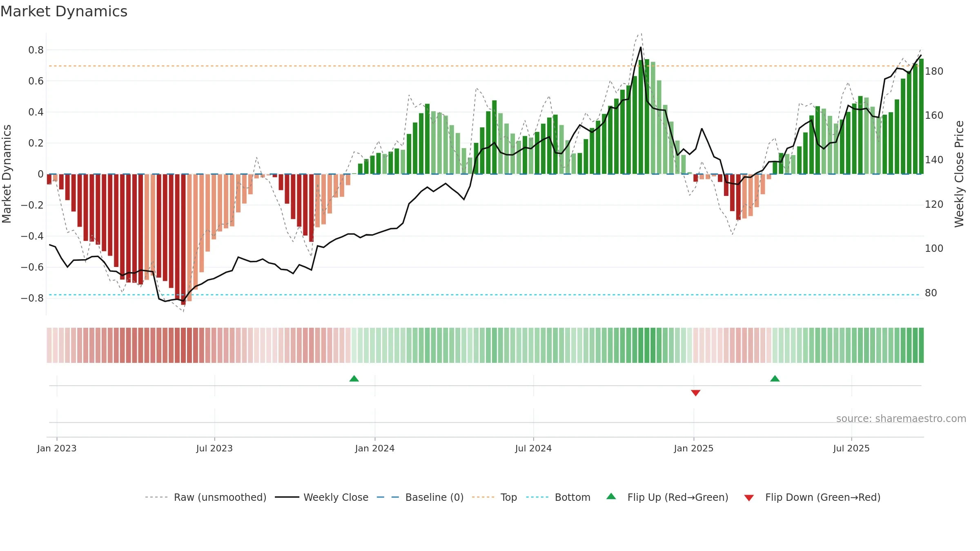This screenshot has width=980, height=551.
Task: Click the green flip-up marker before Jan 2024
Action: pos(354,379)
